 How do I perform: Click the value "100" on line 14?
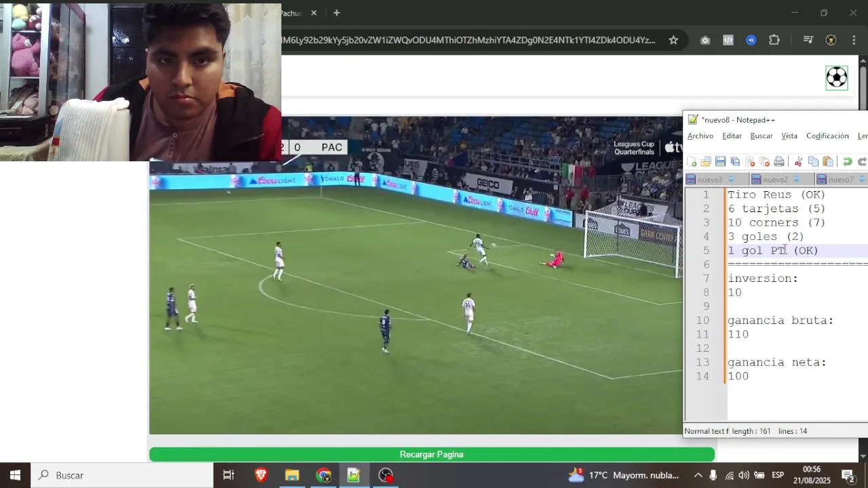coord(738,376)
